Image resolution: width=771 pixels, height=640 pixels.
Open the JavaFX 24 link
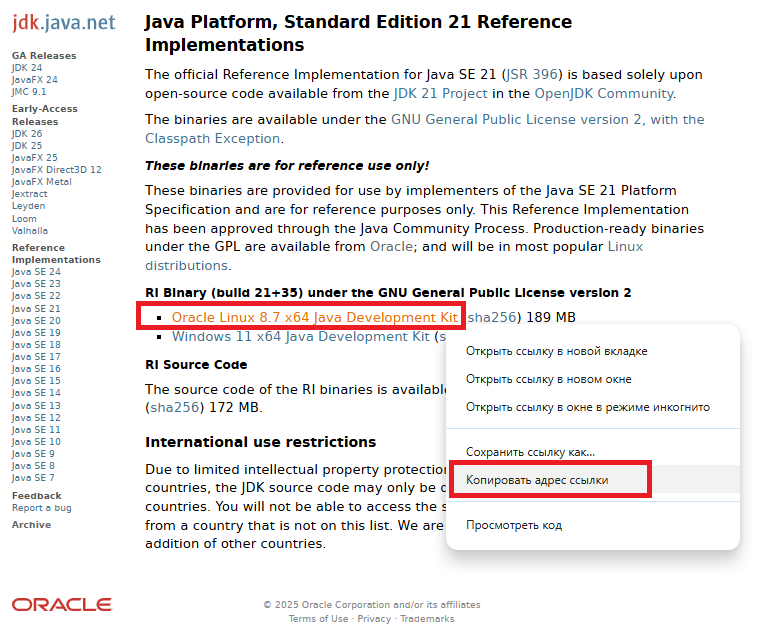pyautogui.click(x=35, y=80)
